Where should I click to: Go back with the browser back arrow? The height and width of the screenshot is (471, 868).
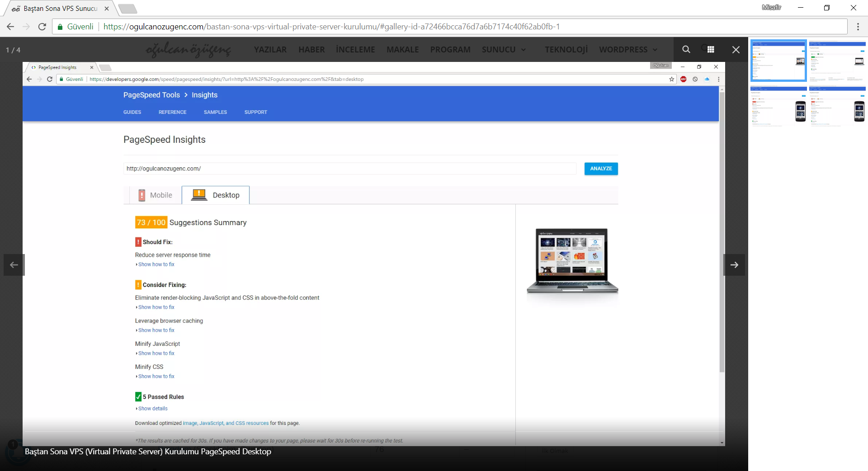tap(10, 27)
